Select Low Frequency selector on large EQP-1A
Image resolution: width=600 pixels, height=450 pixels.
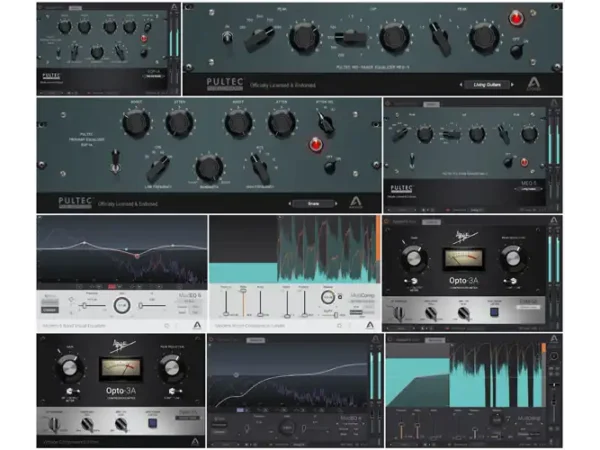coord(157,170)
